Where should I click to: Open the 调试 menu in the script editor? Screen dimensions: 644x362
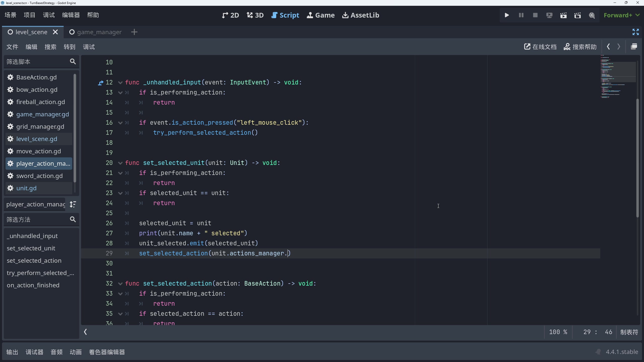pos(88,47)
